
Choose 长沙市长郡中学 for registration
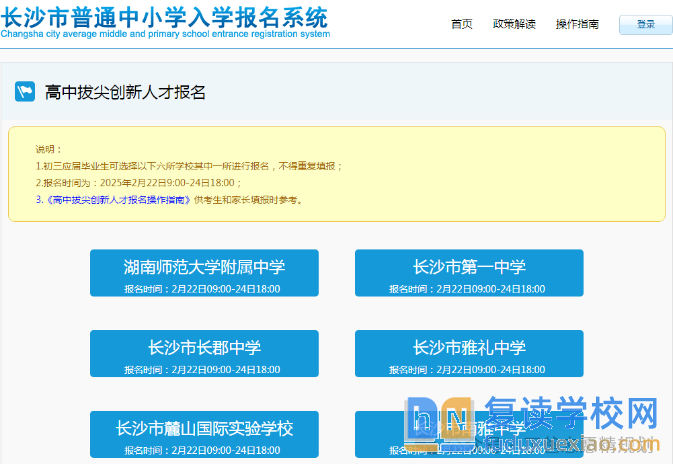[x=204, y=354]
